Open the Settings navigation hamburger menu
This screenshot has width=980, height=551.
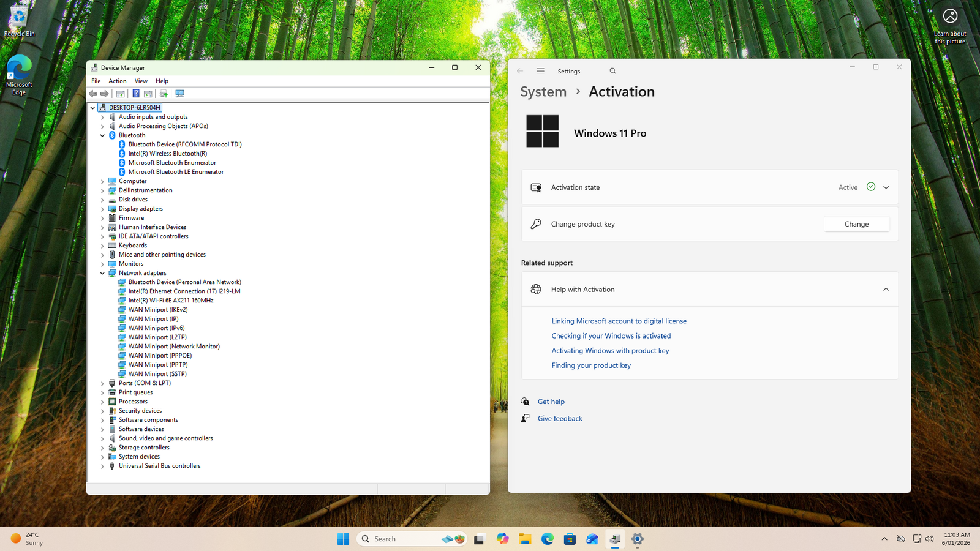click(x=540, y=71)
